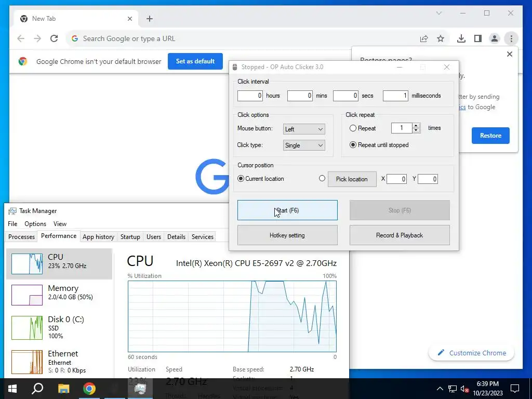Click Chrome icon on taskbar

coord(89,389)
